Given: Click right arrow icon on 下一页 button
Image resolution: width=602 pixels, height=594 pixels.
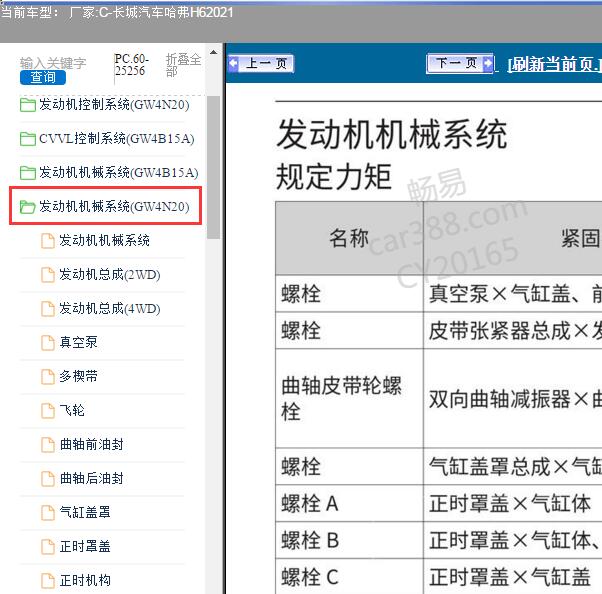Looking at the screenshot, I should pos(487,63).
